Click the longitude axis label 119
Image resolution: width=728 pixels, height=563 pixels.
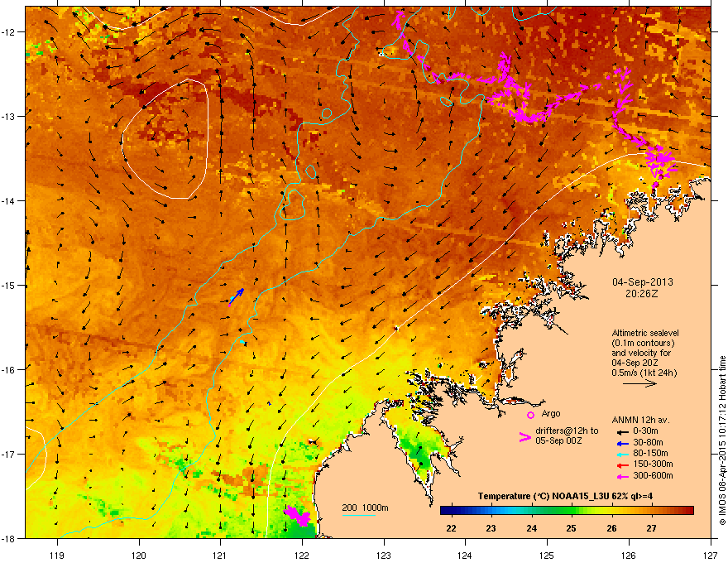click(x=57, y=556)
